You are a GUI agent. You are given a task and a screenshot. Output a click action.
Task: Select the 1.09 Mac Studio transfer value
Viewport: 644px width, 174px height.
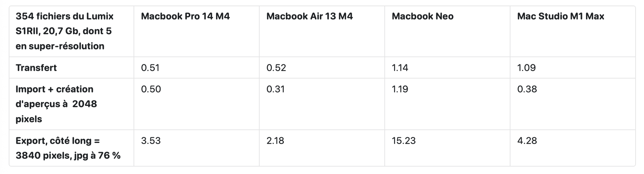tap(526, 68)
